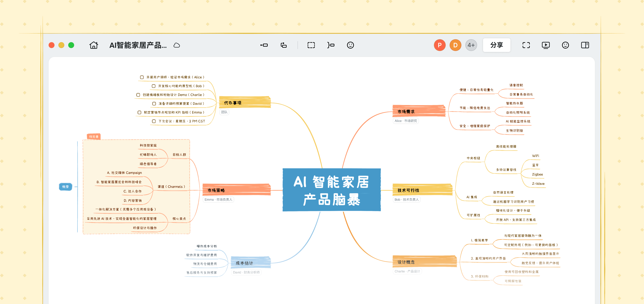Open the sticker emoji picker in center toolbar

click(350, 45)
